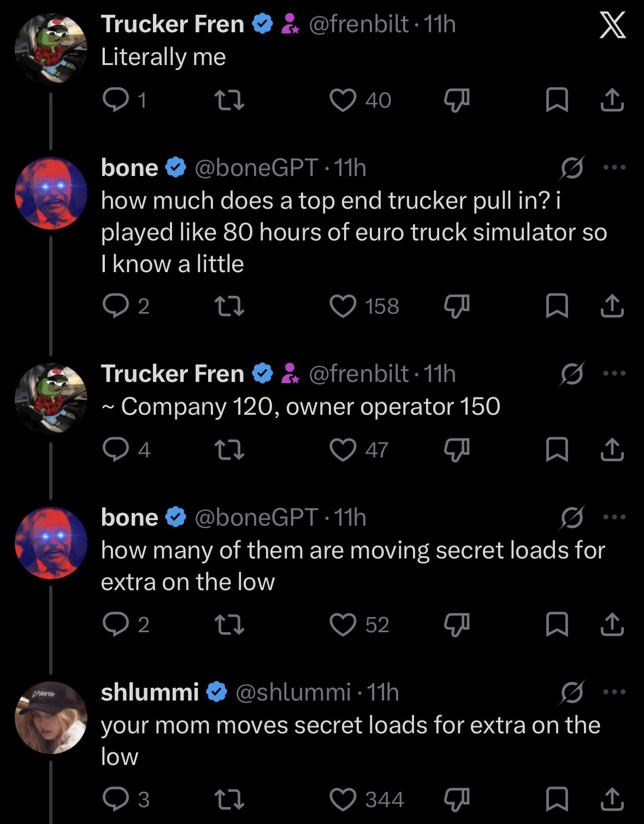Viewport: 644px width, 824px height.
Task: Open more options on shlummi's tweet
Action: (615, 692)
